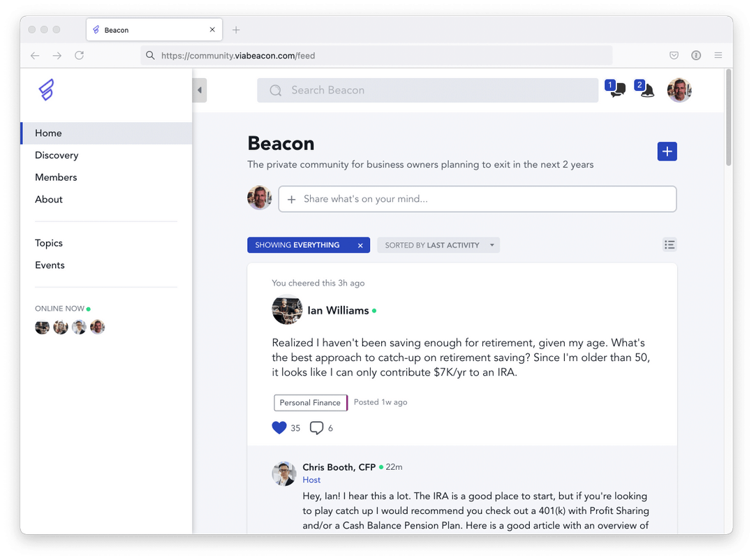Screen dimensions: 754x560
Task: Click Chris Booth's comment avatar
Action: [284, 473]
